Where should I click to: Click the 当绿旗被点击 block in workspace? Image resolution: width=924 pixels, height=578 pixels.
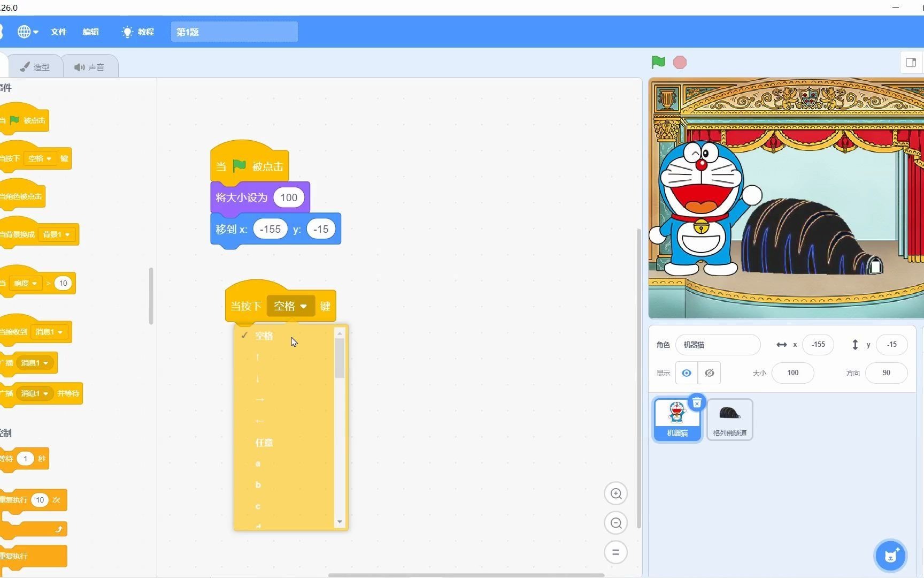point(250,163)
